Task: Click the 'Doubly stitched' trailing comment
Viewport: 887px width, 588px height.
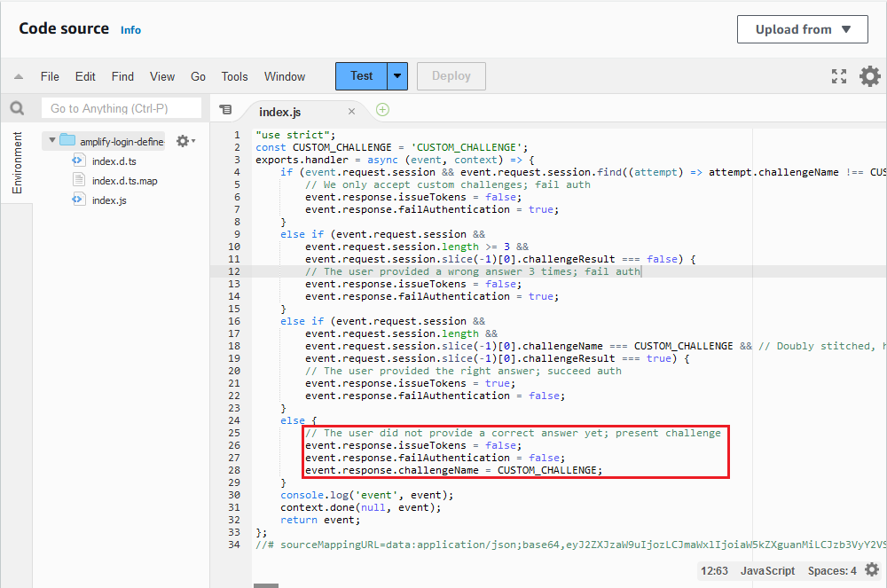Action: coord(822,346)
